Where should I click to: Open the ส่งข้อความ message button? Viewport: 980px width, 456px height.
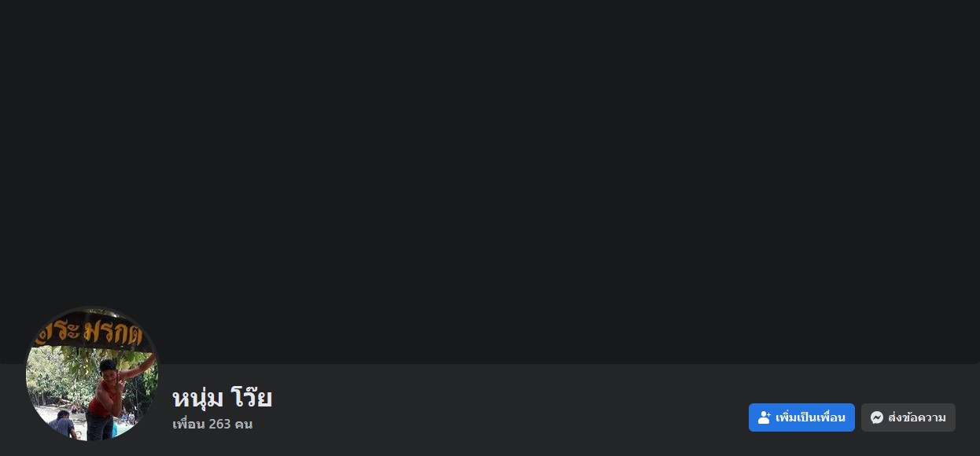(x=908, y=417)
